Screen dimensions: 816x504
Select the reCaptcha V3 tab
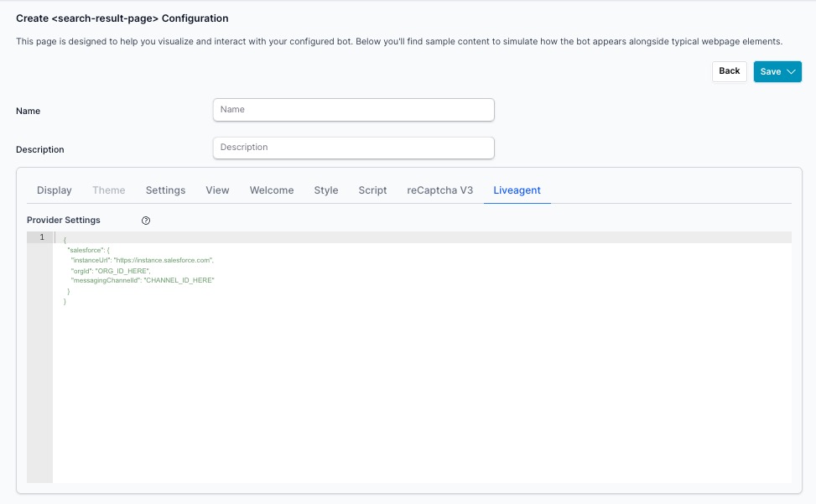440,190
